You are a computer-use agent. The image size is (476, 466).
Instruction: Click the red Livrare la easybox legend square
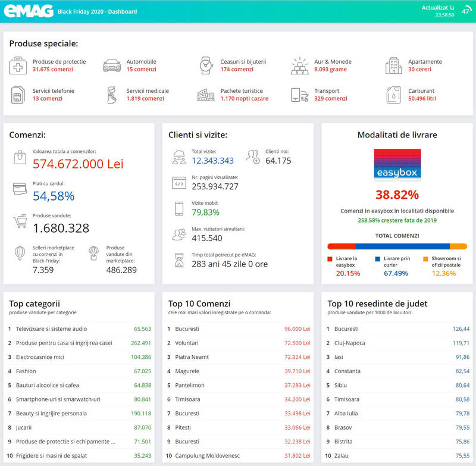pyautogui.click(x=330, y=259)
